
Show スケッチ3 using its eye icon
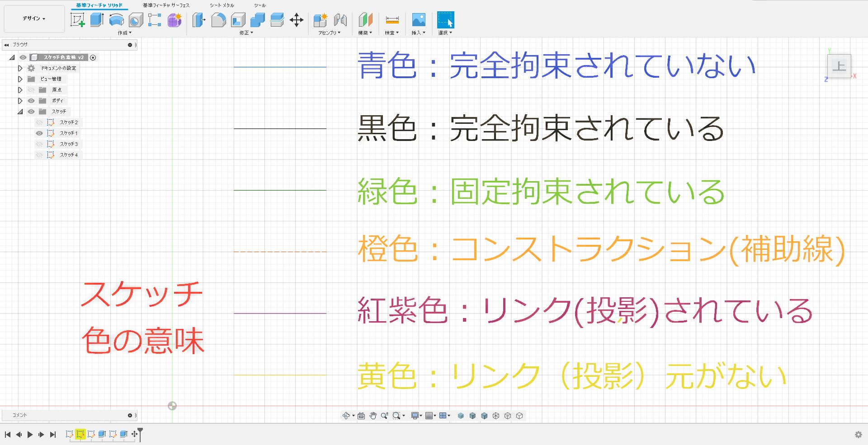pos(39,144)
